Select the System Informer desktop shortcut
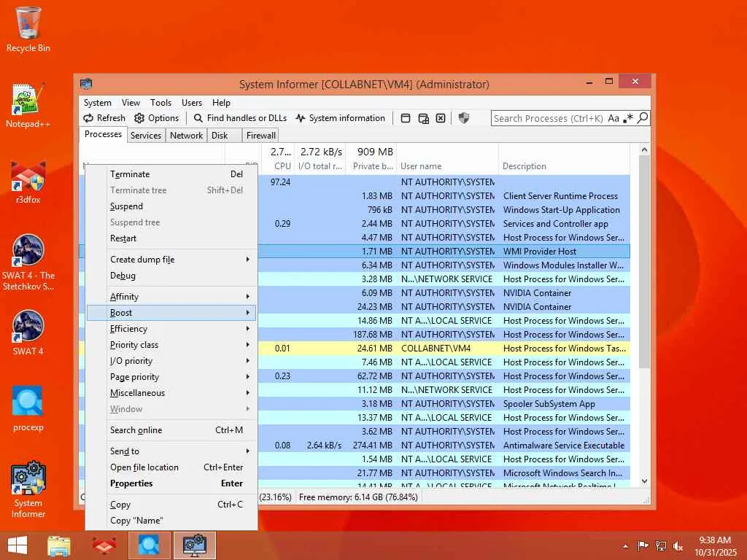This screenshot has width=747, height=560. (28, 489)
